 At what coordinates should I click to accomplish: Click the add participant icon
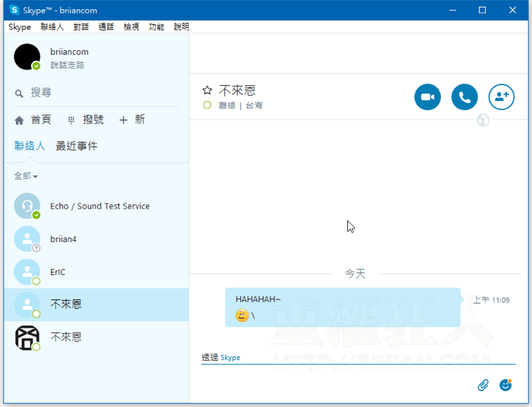point(501,97)
